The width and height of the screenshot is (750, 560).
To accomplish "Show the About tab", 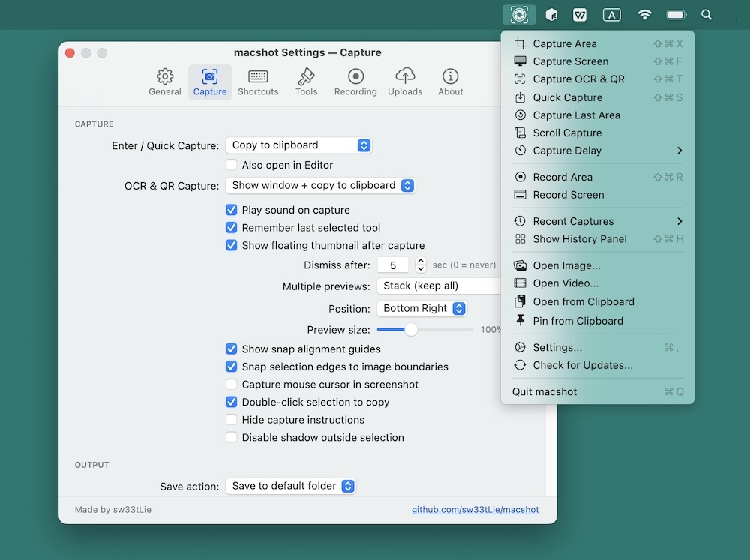I will pos(450,82).
